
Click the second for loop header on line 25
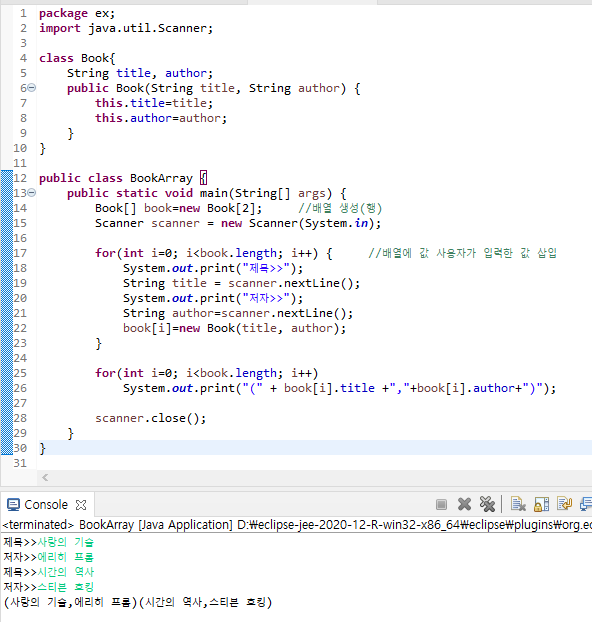[206, 373]
